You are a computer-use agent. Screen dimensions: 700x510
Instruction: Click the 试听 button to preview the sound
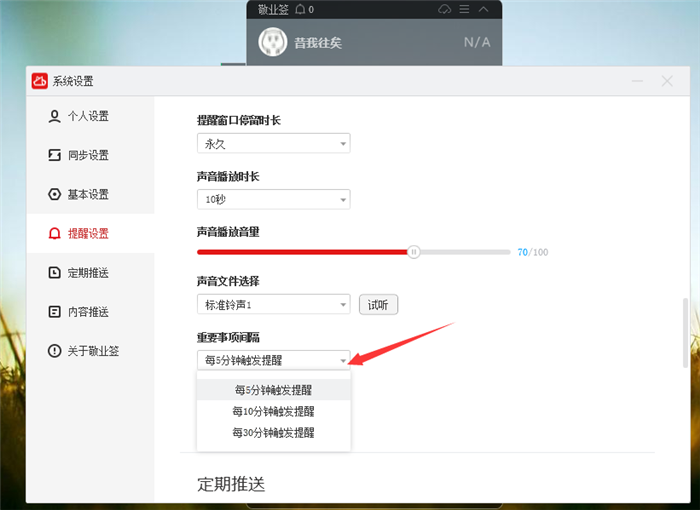point(379,305)
